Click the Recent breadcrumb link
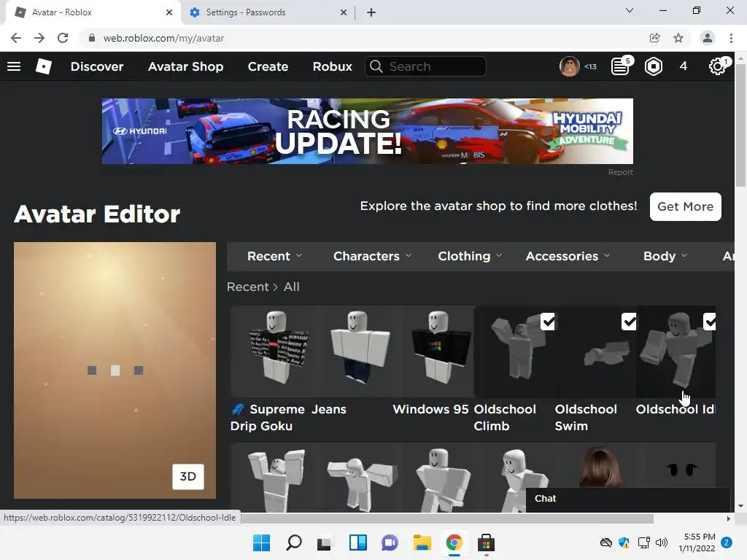The height and width of the screenshot is (560, 747). 248,287
